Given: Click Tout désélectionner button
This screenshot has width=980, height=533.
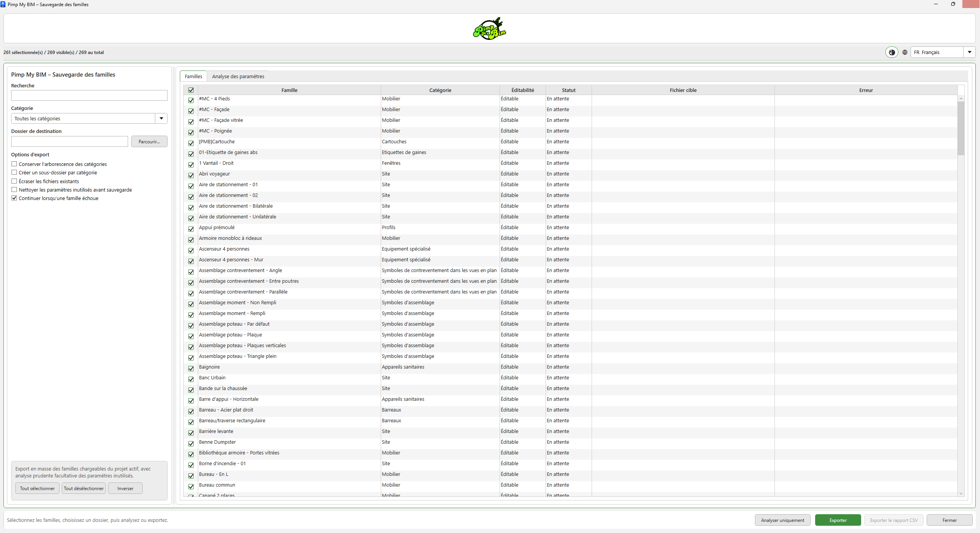Looking at the screenshot, I should pos(84,489).
